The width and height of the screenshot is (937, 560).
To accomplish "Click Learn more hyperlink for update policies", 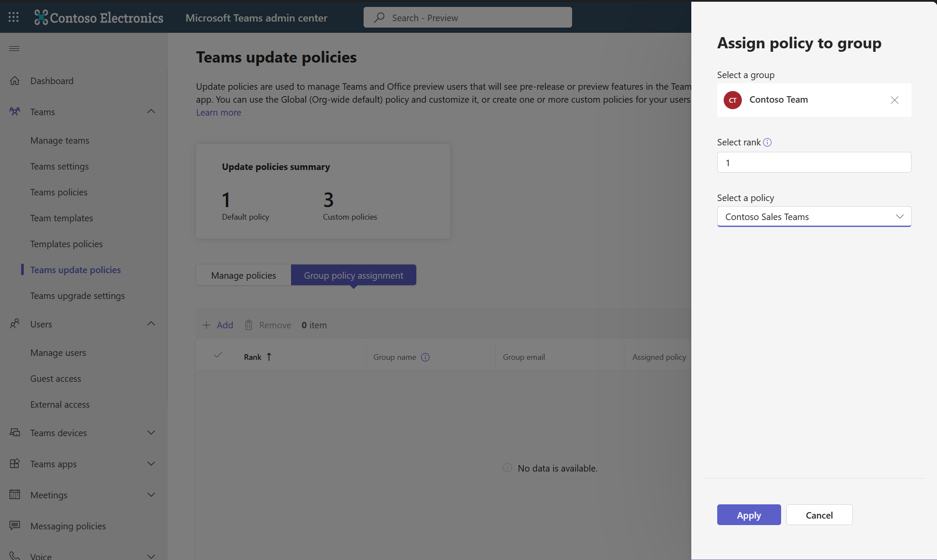I will point(219,111).
